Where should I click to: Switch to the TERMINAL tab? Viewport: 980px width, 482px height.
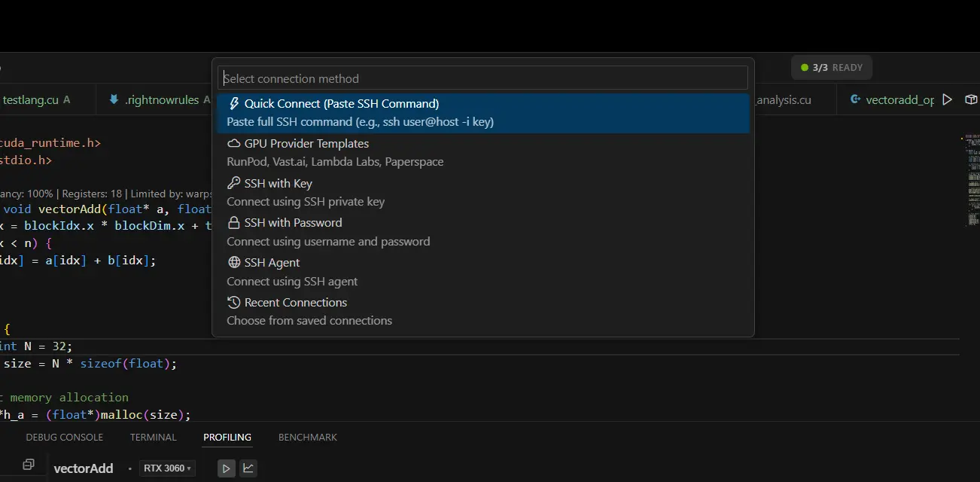point(153,437)
